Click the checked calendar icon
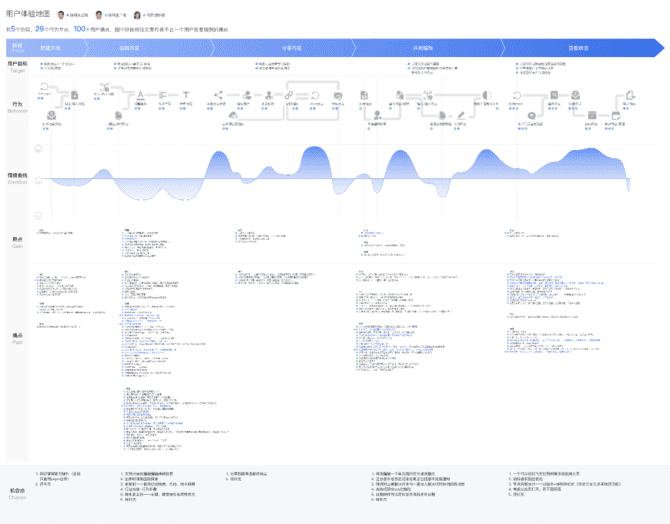 coord(592,115)
